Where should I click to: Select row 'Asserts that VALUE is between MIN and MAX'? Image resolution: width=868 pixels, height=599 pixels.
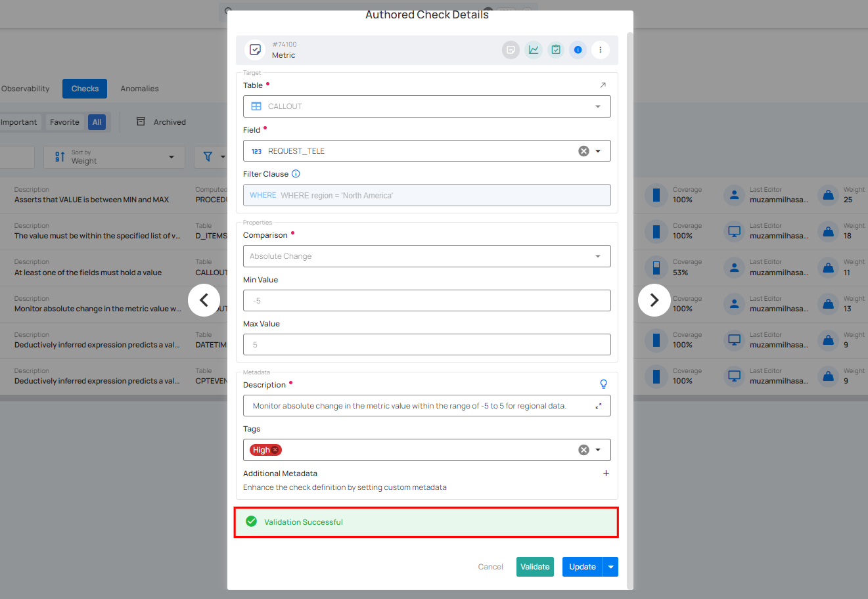click(x=91, y=200)
